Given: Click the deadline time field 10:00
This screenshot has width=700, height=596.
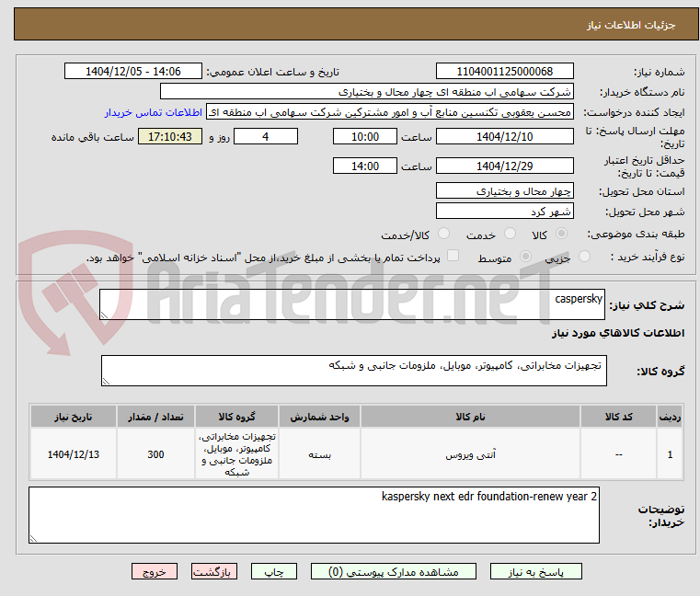Looking at the screenshot, I should tap(365, 136).
